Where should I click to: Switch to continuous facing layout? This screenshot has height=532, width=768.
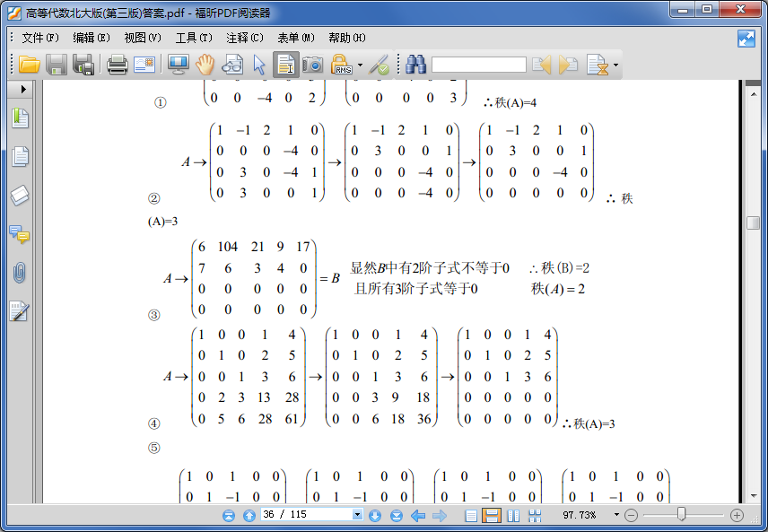(535, 515)
